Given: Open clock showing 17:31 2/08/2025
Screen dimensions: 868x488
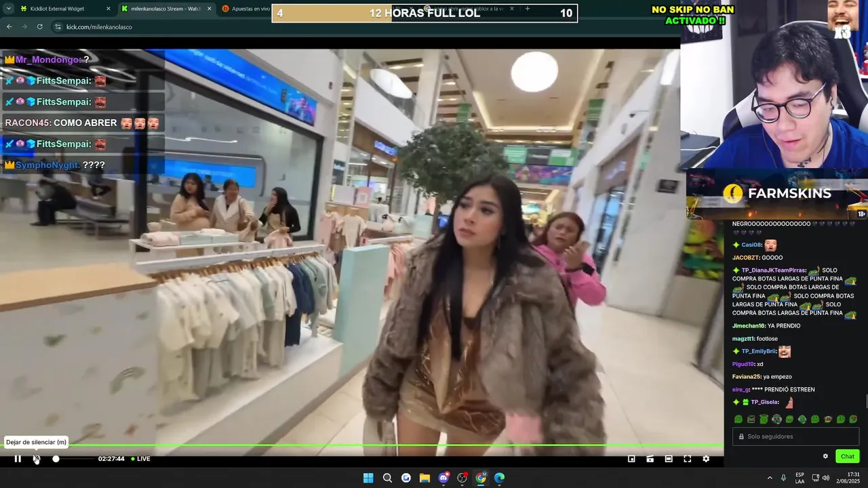Looking at the screenshot, I should coord(848,478).
